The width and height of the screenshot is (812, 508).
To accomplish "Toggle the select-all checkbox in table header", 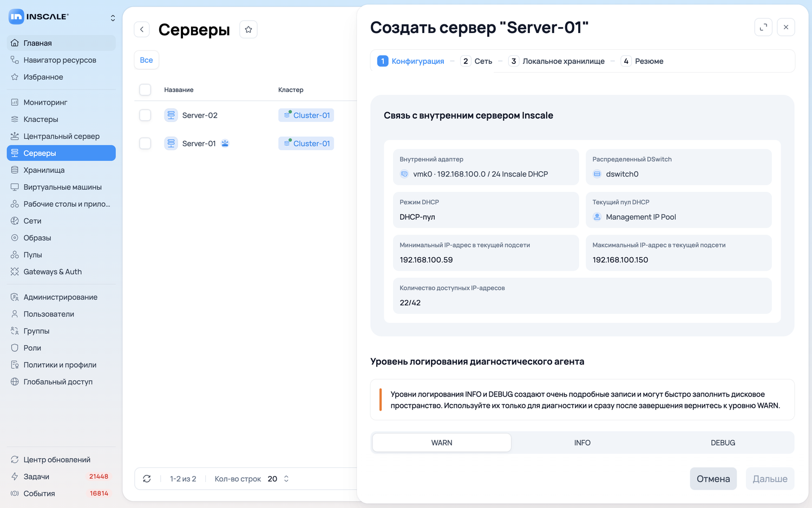I will click(x=145, y=90).
